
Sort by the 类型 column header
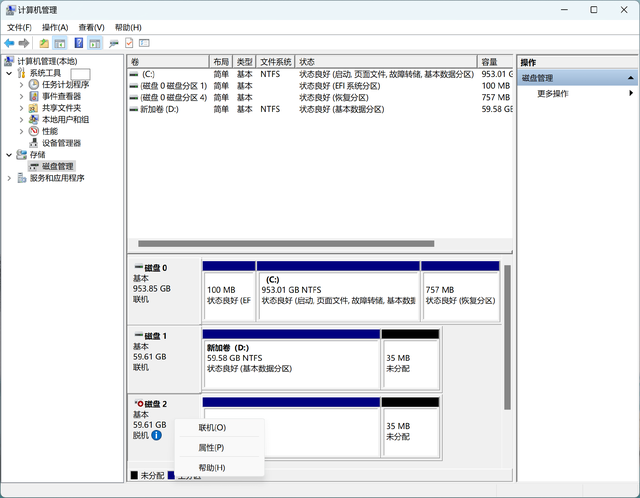244,62
